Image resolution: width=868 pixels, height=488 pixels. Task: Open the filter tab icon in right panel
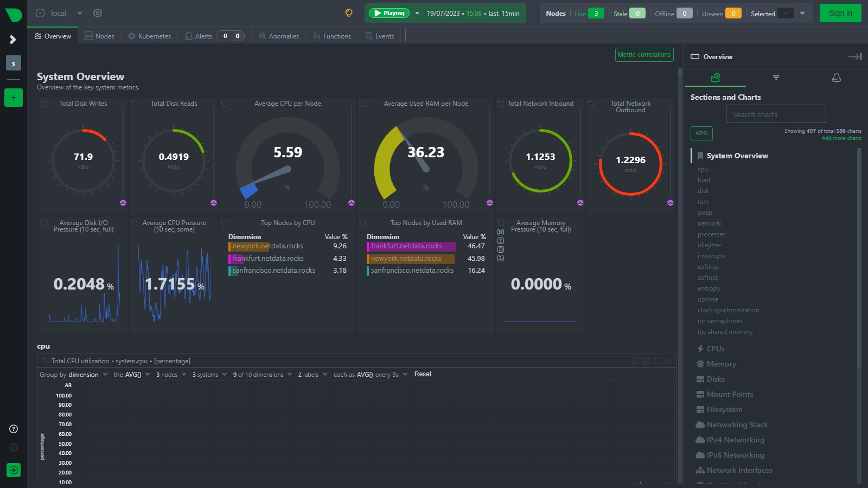pyautogui.click(x=776, y=78)
